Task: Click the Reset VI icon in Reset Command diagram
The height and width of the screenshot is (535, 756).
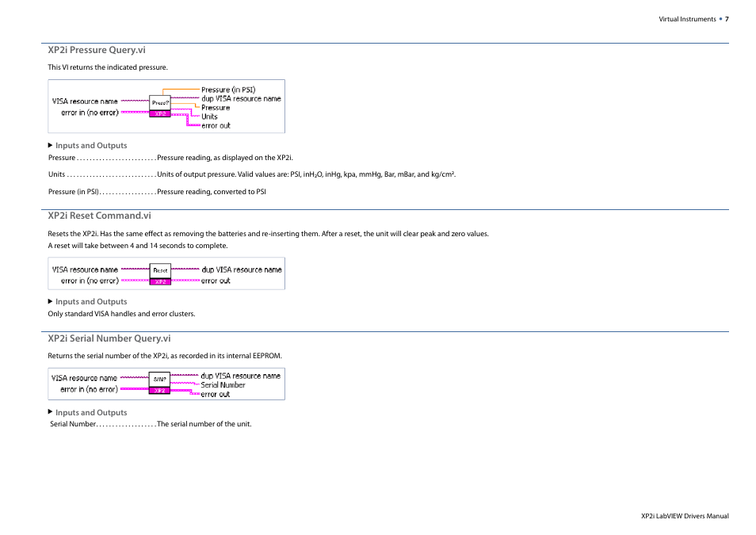Action: [x=160, y=274]
